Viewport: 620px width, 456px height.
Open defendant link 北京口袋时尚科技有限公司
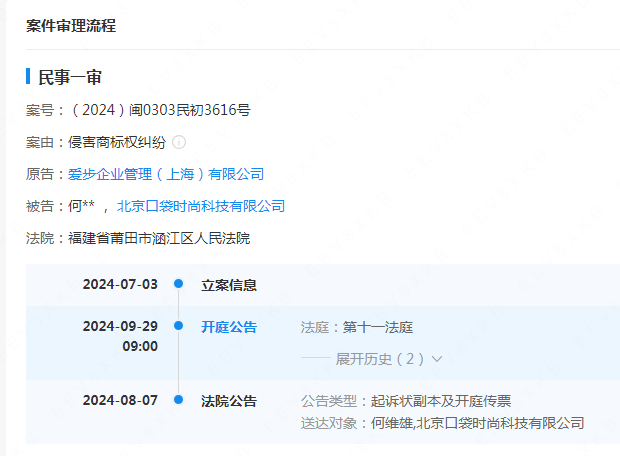pos(201,206)
